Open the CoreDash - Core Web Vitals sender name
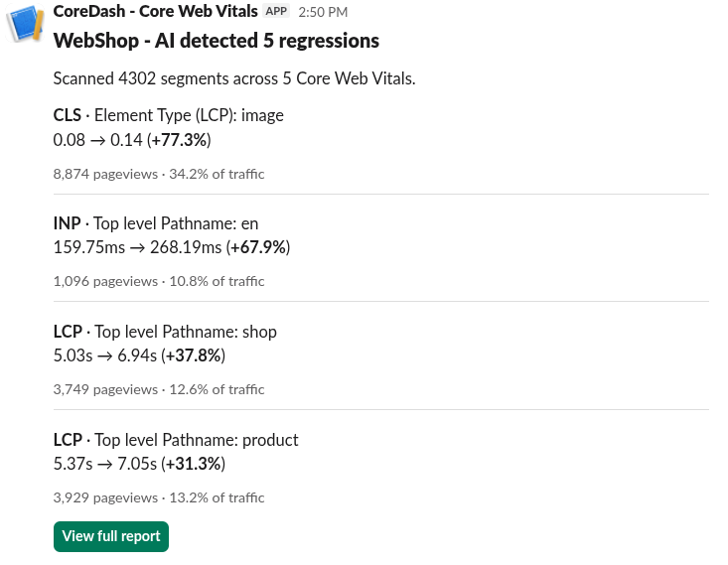Viewport: 728px width, 565px height. click(155, 12)
